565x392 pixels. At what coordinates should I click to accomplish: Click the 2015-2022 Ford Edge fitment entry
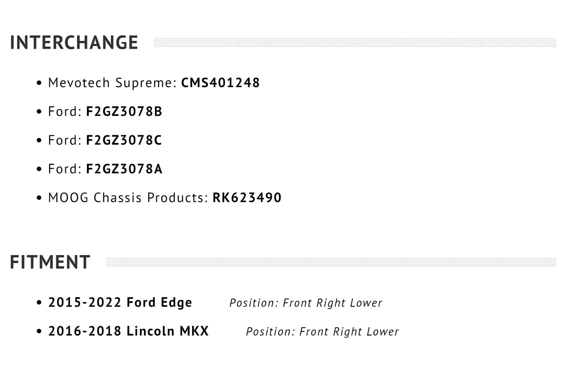(120, 302)
